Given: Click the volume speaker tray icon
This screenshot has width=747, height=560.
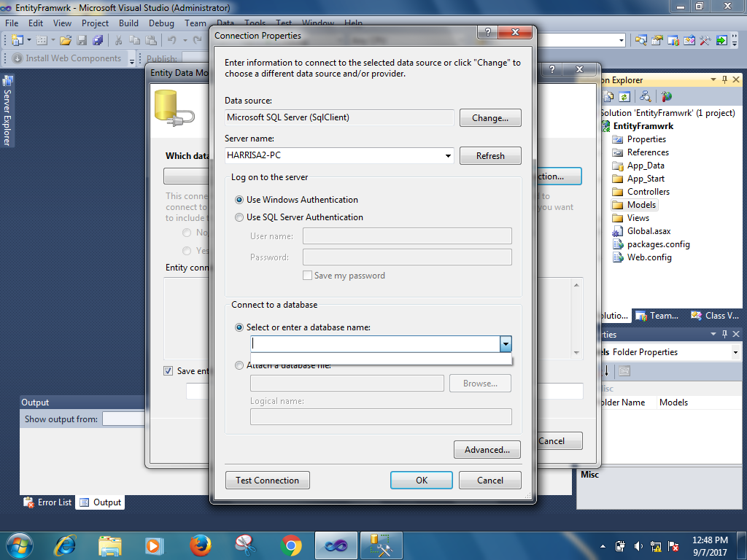Looking at the screenshot, I should tap(638, 546).
